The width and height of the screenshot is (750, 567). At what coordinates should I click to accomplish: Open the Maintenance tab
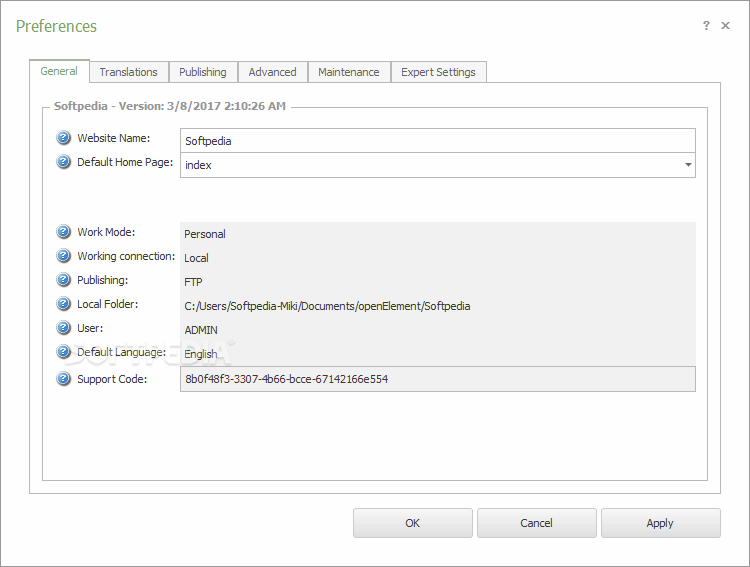(349, 72)
